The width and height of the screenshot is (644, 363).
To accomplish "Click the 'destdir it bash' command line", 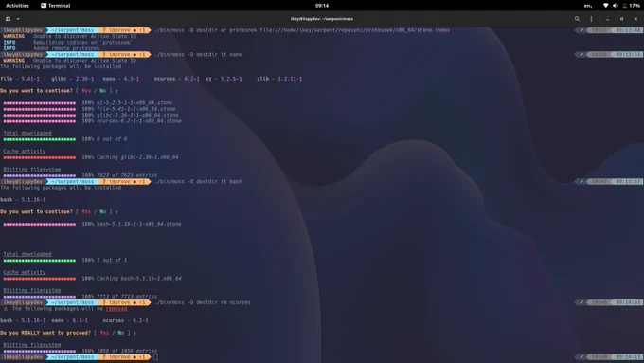I will point(198,181).
